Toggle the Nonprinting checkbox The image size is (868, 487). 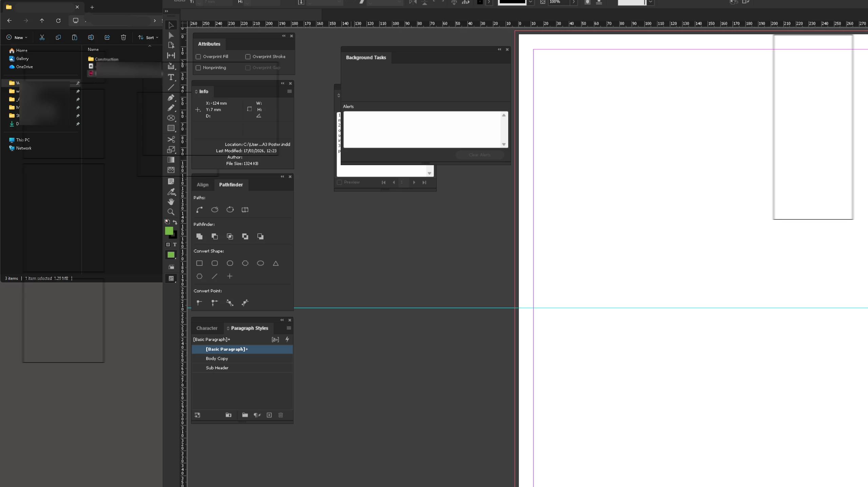pos(199,68)
